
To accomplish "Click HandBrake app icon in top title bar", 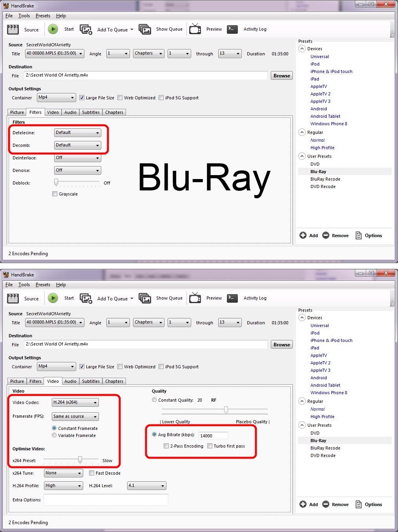I will (6, 5).
